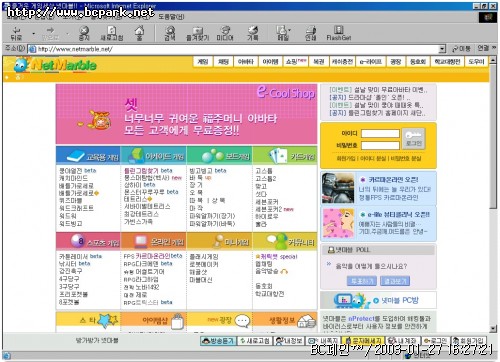The image size is (500, 362).
Task: Click the e-life beauty clinic woman thumbnail
Action: pyautogui.click(x=338, y=223)
